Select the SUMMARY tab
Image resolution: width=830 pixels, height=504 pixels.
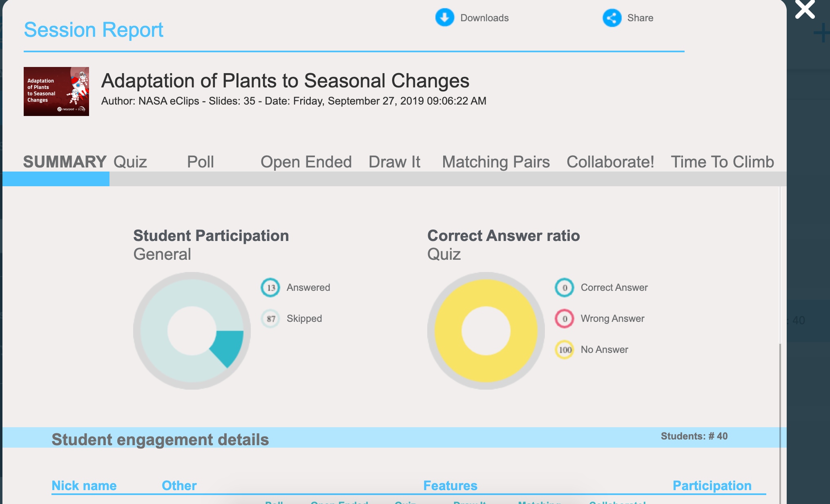click(x=65, y=162)
